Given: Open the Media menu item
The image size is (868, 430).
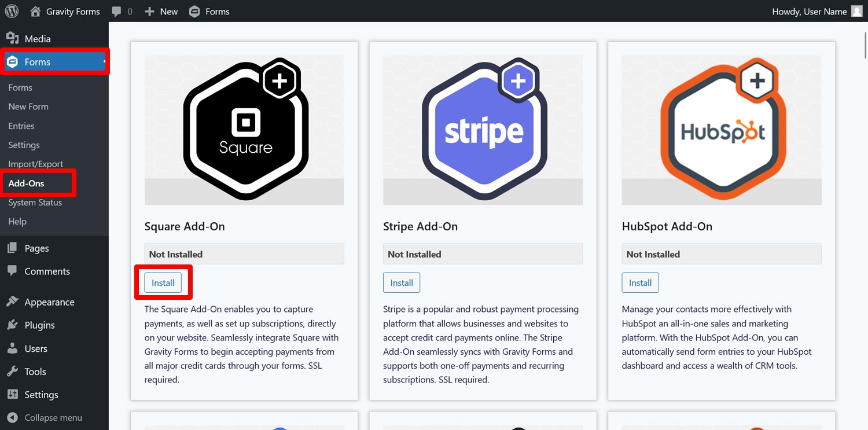Looking at the screenshot, I should click(x=37, y=39).
